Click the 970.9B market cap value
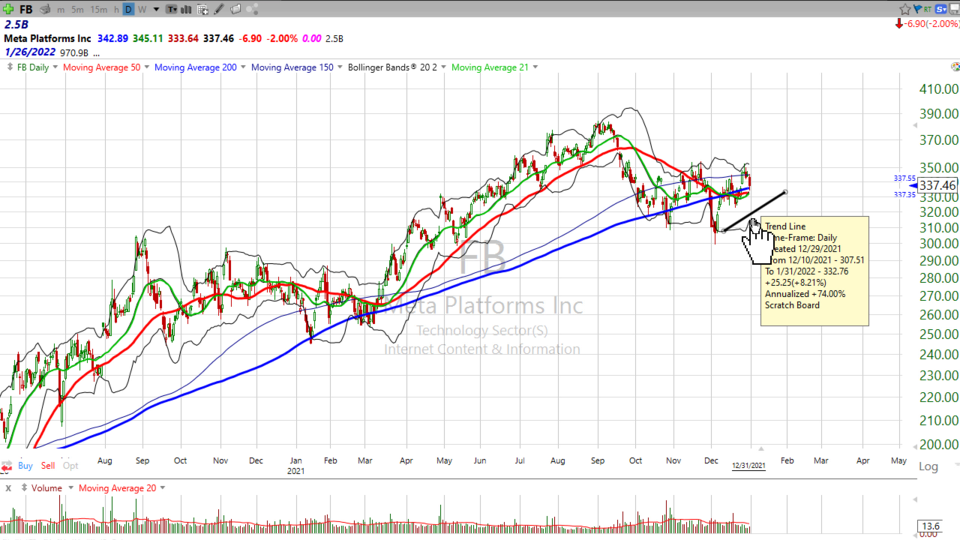The height and width of the screenshot is (540, 960). pyautogui.click(x=74, y=53)
